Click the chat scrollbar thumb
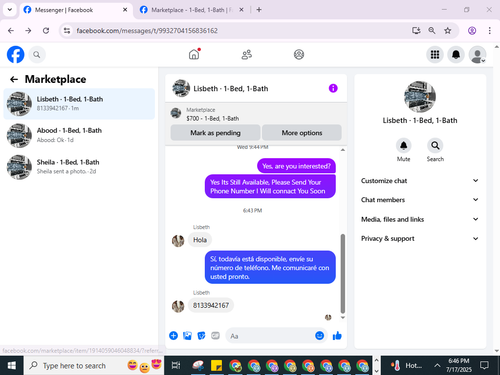The height and width of the screenshot is (375, 500). [342, 273]
